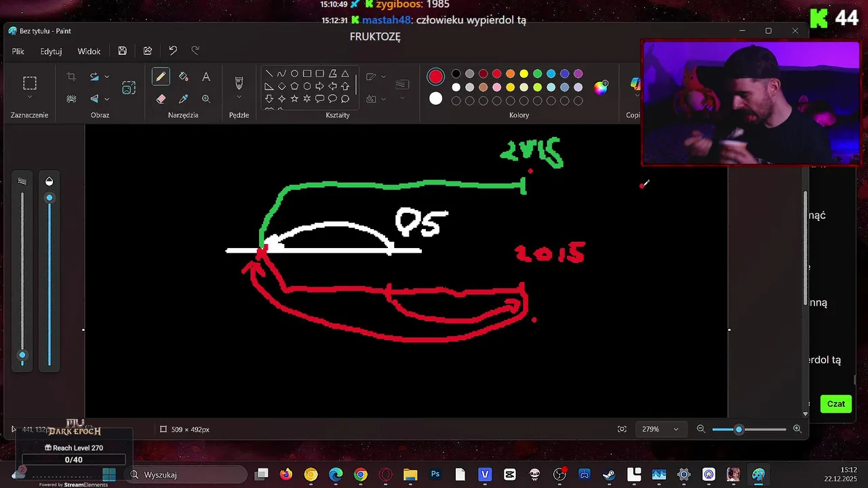Viewport: 868px width, 488px height.
Task: Expand the flip options dropdown
Action: click(107, 99)
